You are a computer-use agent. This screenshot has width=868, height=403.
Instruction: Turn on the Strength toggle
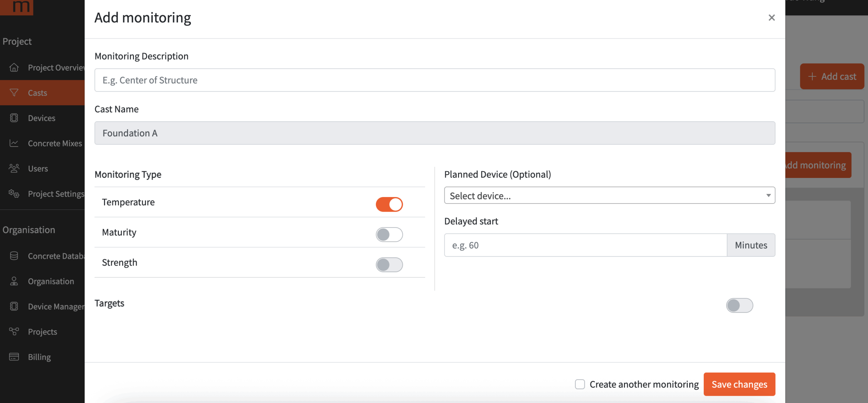[389, 265]
